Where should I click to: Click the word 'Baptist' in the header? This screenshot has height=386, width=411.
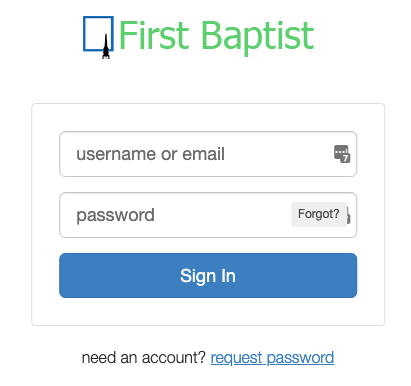(258, 36)
